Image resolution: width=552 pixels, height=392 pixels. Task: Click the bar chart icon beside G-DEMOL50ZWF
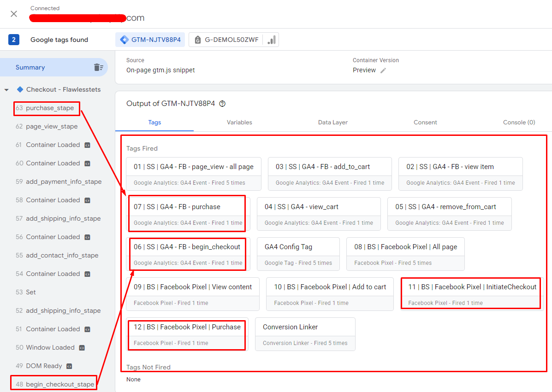pos(272,40)
